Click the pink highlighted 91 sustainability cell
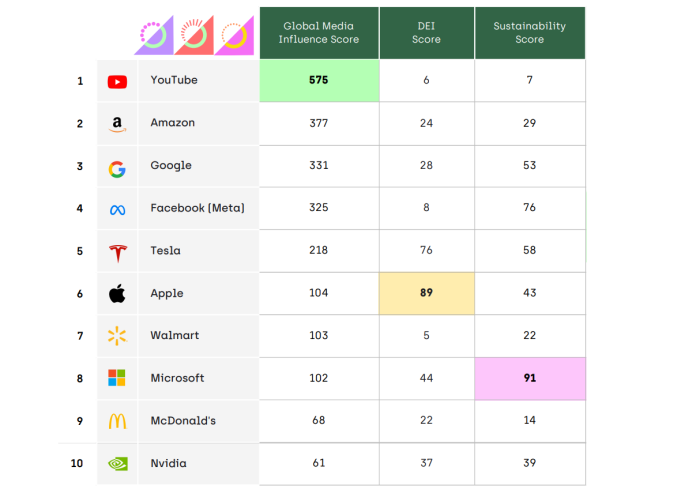Screen dimensions: 696x493 point(529,378)
